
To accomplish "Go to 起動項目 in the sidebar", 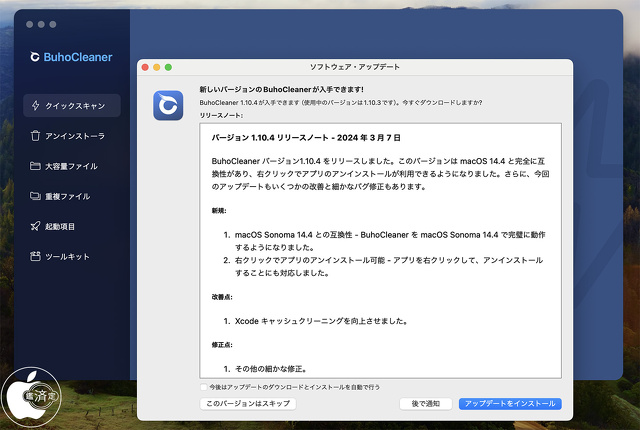I will click(x=72, y=226).
